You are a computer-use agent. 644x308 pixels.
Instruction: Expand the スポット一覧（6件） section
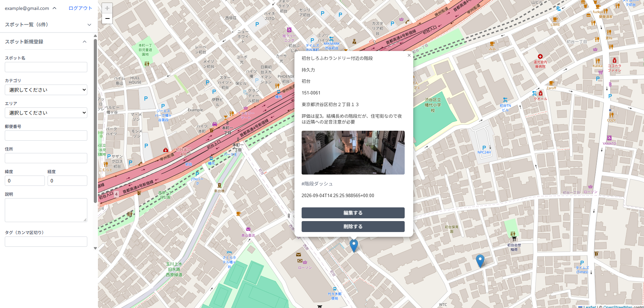click(48, 25)
